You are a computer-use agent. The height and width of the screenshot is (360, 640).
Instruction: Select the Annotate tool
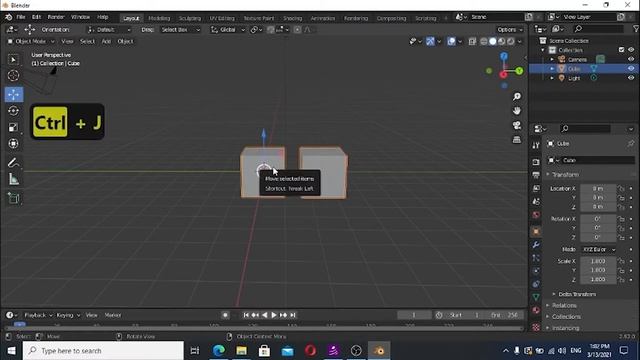(13, 163)
